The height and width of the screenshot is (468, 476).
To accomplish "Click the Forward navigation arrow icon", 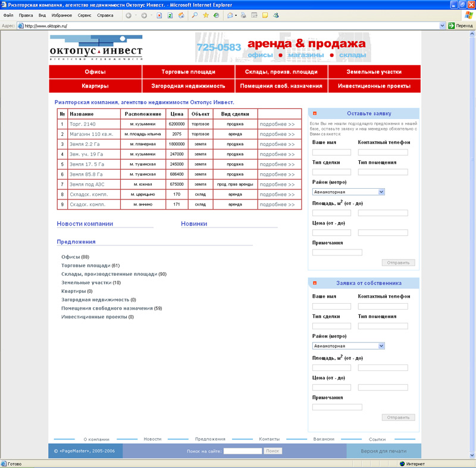I will click(144, 15).
